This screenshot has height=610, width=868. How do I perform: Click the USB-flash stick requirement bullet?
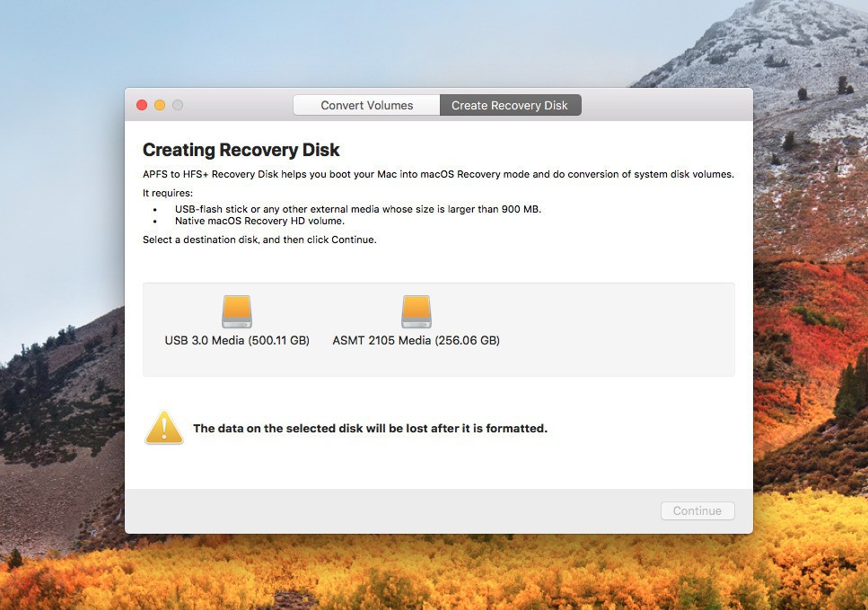click(x=357, y=209)
